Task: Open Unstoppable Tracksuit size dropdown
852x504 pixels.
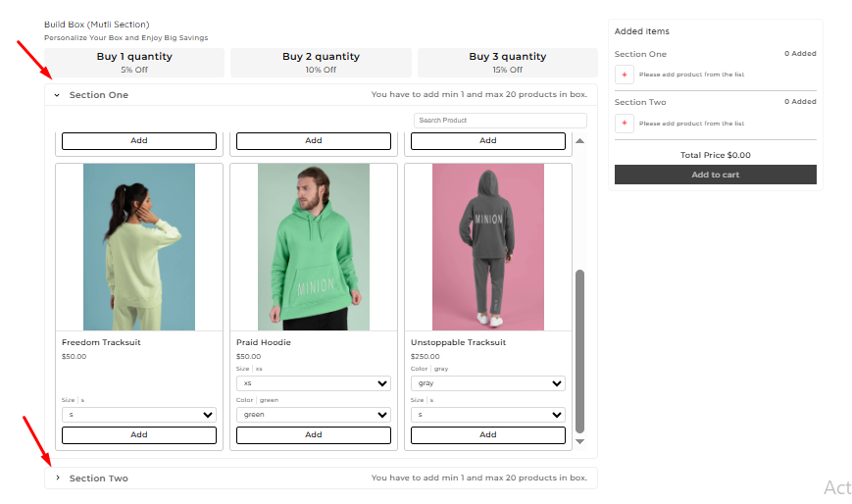Action: (x=488, y=415)
